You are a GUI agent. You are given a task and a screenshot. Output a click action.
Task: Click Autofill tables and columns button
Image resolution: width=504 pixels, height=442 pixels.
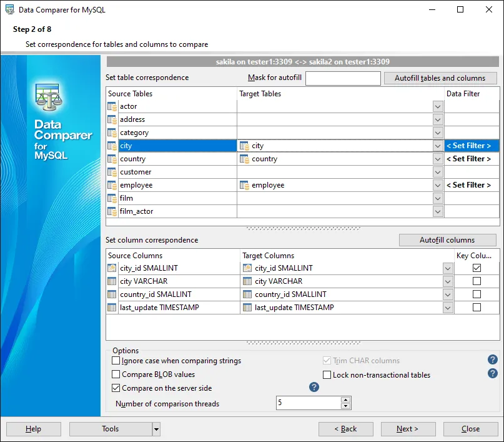(x=440, y=78)
